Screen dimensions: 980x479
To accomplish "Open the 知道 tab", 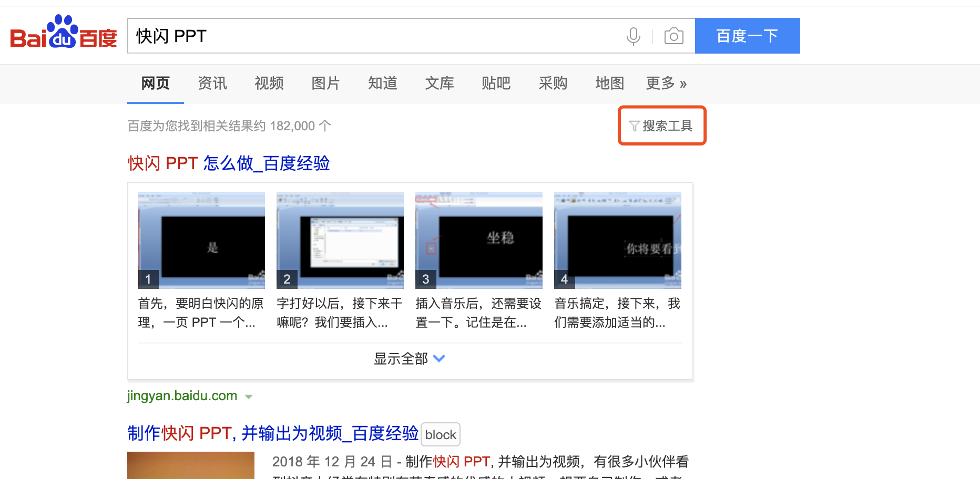I will (383, 84).
